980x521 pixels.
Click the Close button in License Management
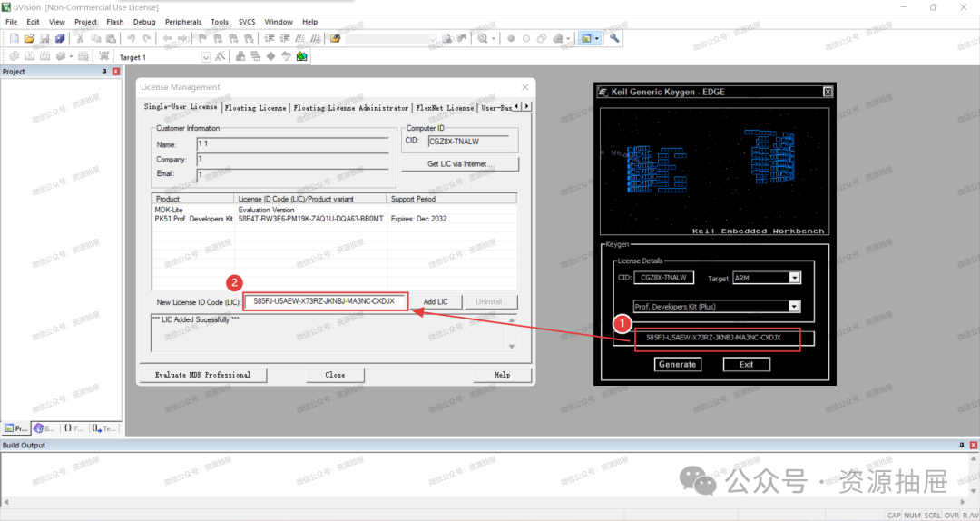pyautogui.click(x=335, y=375)
